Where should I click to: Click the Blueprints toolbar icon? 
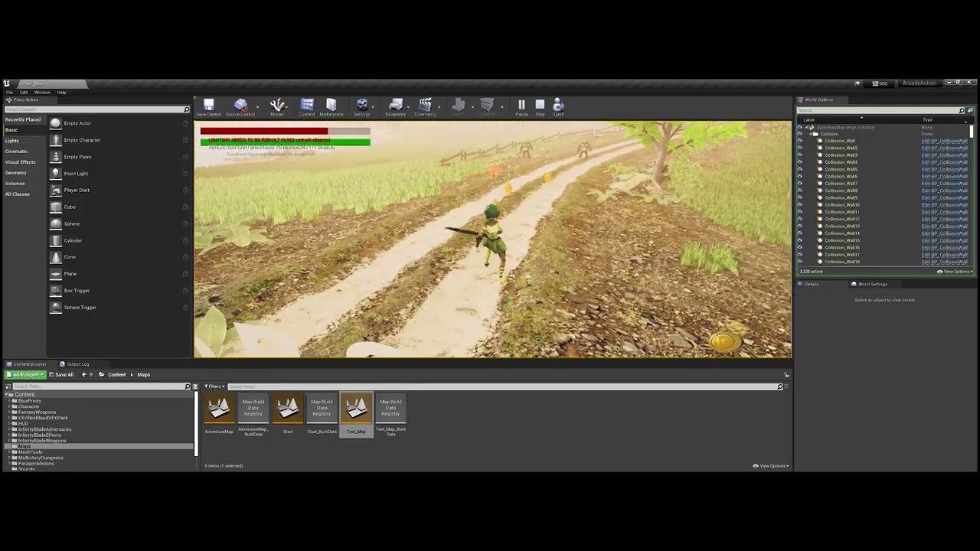[396, 107]
